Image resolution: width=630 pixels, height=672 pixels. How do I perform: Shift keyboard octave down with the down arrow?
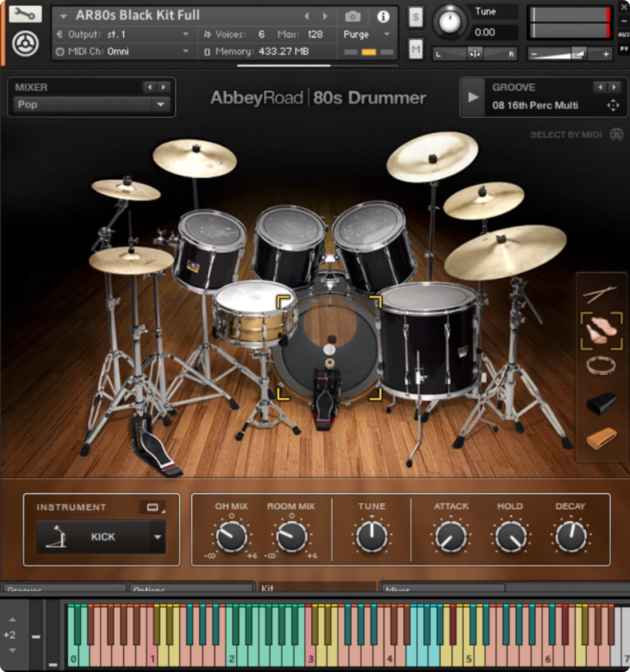[12, 650]
